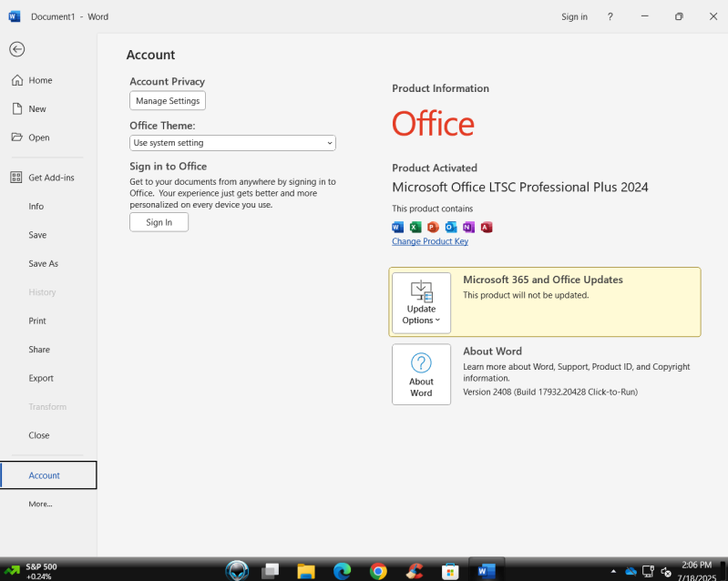Click the greyed Transform sidebar item
728x581 pixels.
point(47,406)
